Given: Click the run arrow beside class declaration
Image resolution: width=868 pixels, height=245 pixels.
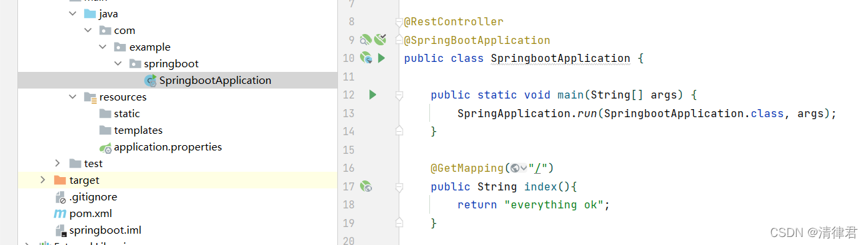Looking at the screenshot, I should pyautogui.click(x=381, y=59).
